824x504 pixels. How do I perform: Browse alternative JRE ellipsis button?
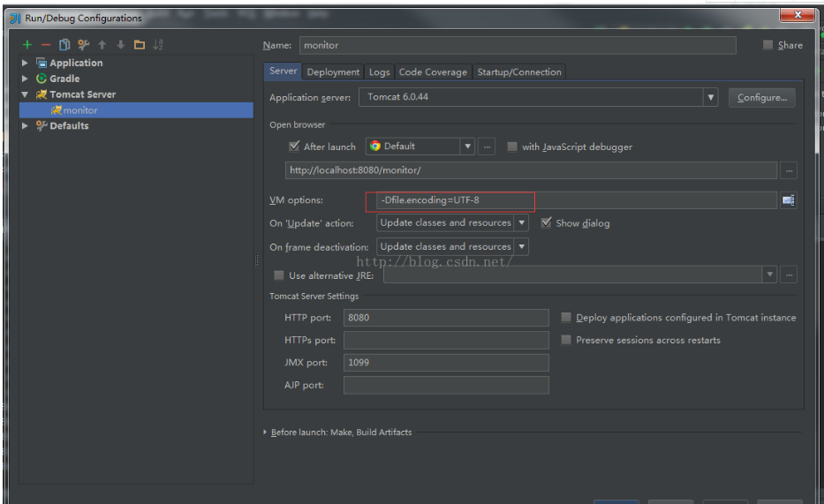[789, 275]
